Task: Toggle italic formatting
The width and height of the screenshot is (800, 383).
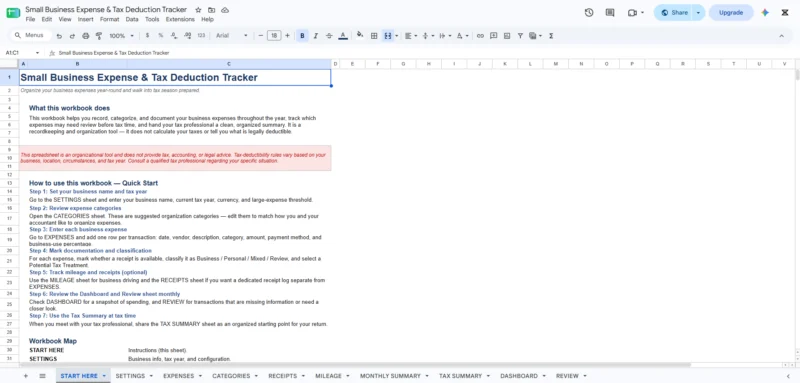Action: pyautogui.click(x=316, y=36)
